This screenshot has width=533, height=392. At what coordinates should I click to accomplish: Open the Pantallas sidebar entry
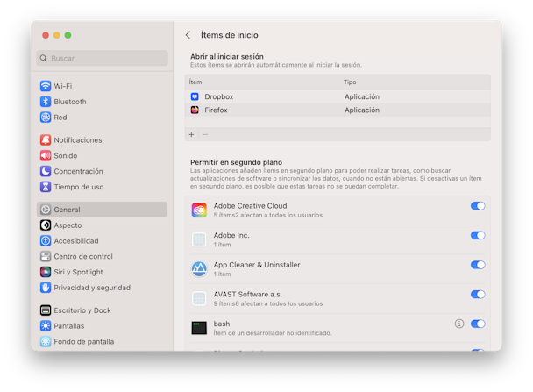pos(102,326)
